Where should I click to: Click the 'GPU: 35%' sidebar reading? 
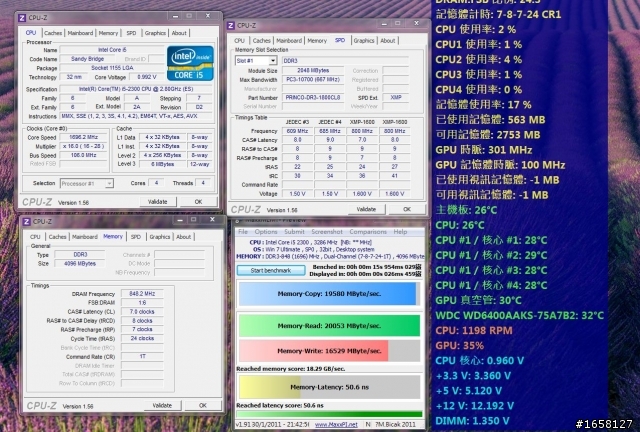pyautogui.click(x=460, y=345)
